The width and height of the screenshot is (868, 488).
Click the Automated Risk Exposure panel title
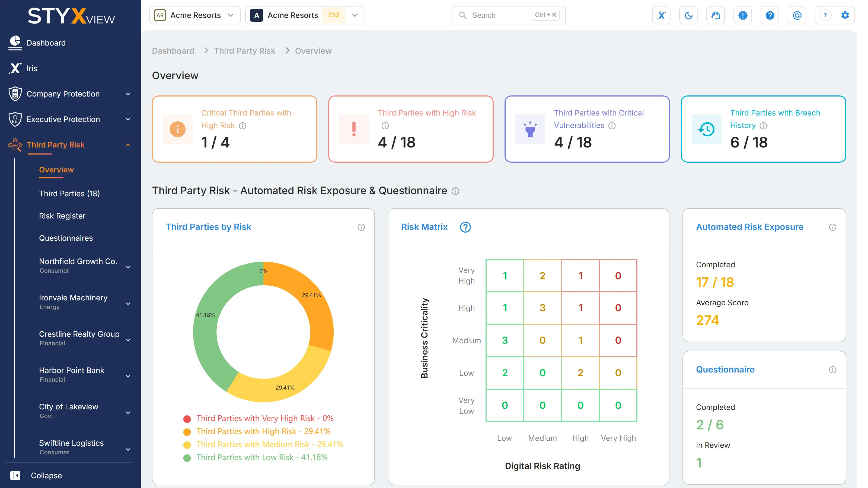pyautogui.click(x=750, y=227)
